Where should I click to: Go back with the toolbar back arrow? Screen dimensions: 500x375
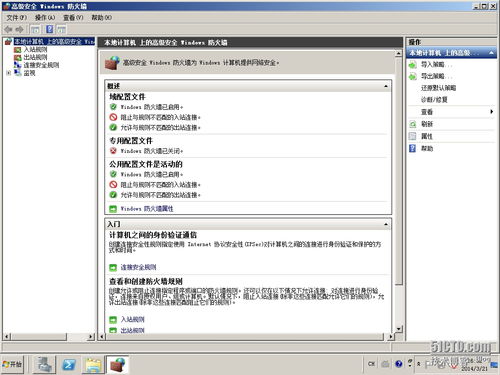pyautogui.click(x=8, y=30)
